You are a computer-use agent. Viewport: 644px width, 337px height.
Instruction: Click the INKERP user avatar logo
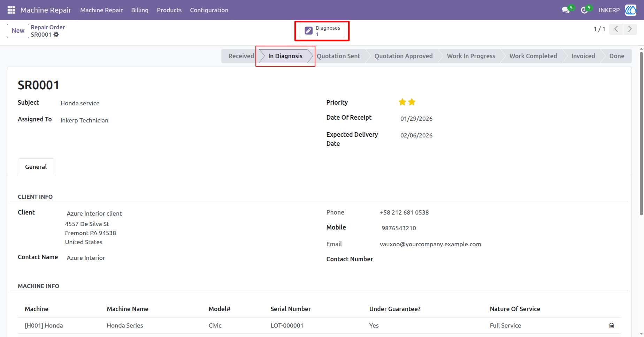(631, 10)
